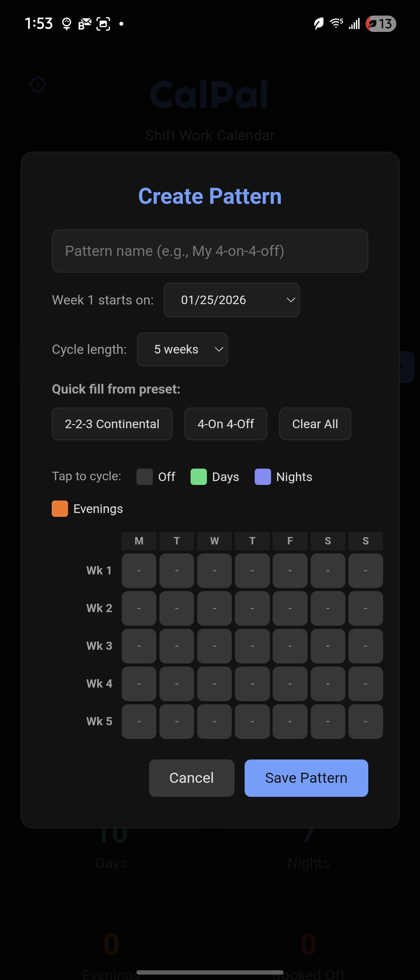Click the Clear All button
Image resolution: width=420 pixels, height=980 pixels.
click(x=315, y=424)
